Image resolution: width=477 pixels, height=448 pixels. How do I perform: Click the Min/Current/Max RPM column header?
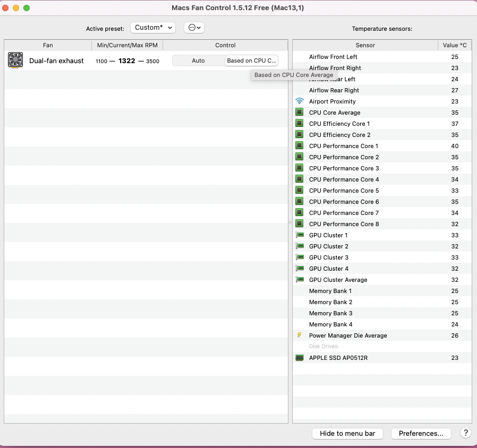coord(127,45)
